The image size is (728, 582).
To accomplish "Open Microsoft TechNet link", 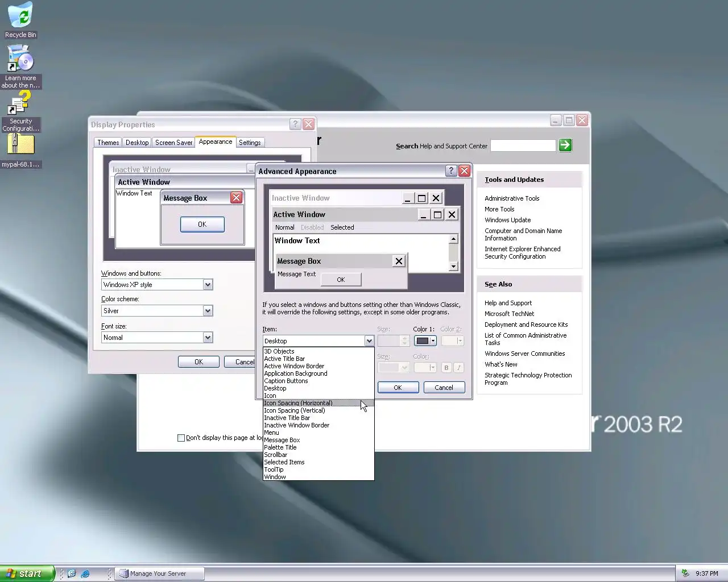I will [x=510, y=314].
